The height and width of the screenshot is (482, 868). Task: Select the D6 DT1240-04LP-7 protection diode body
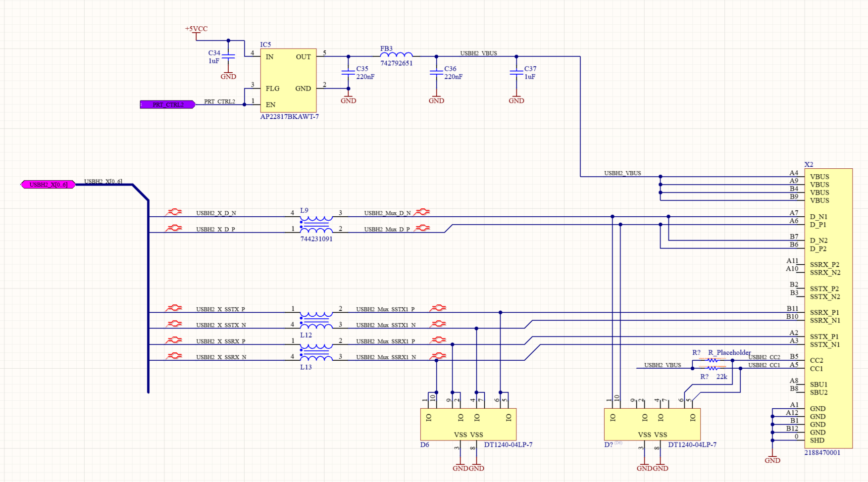pos(468,424)
